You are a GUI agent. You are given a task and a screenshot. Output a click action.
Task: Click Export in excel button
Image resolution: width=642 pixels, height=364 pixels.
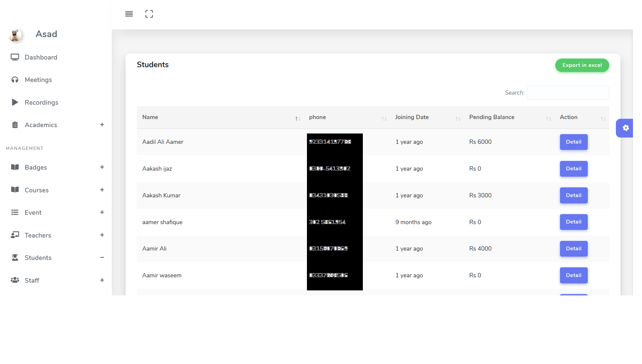[x=582, y=65]
